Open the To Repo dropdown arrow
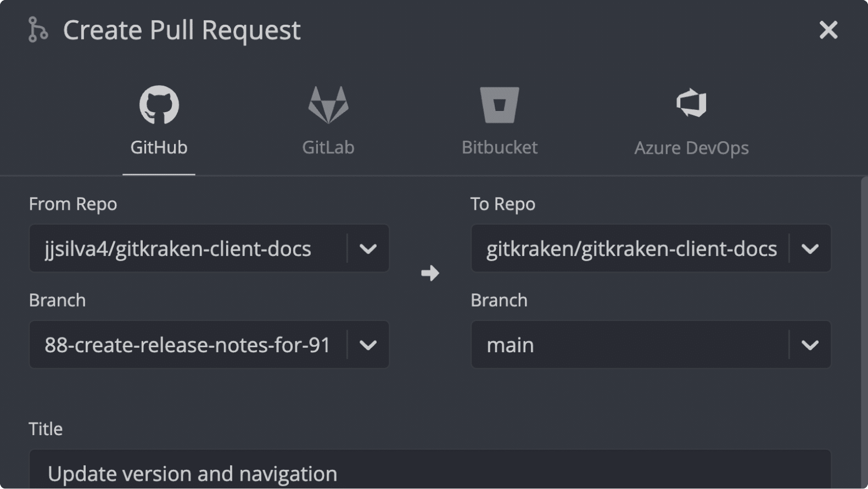 point(810,249)
